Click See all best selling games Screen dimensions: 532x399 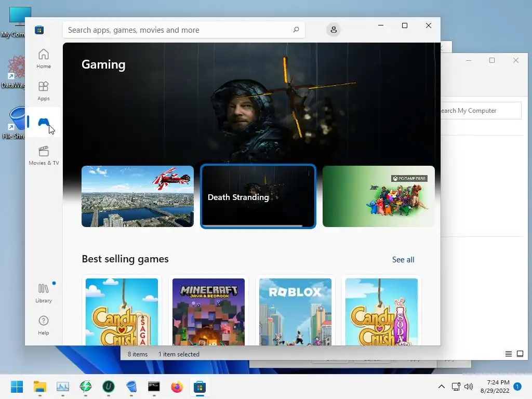pyautogui.click(x=403, y=260)
